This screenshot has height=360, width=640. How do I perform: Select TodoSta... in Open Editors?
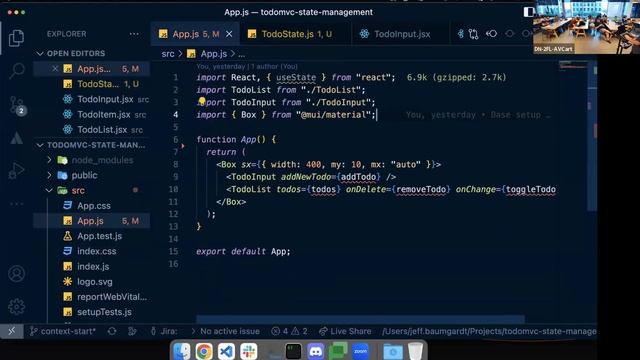click(x=91, y=84)
